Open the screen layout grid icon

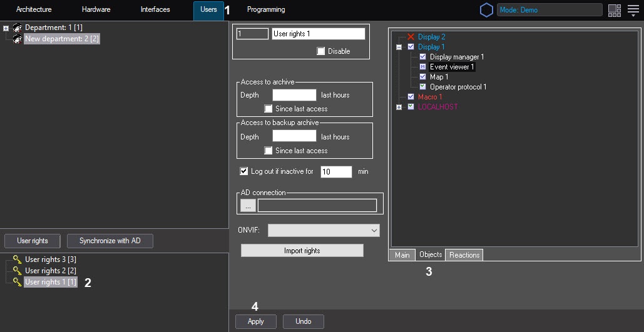(x=615, y=10)
